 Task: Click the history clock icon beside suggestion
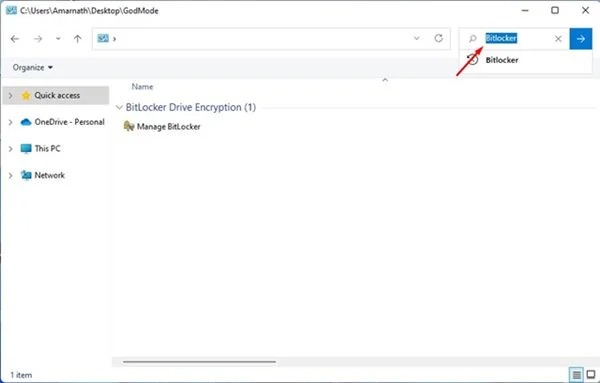point(473,60)
